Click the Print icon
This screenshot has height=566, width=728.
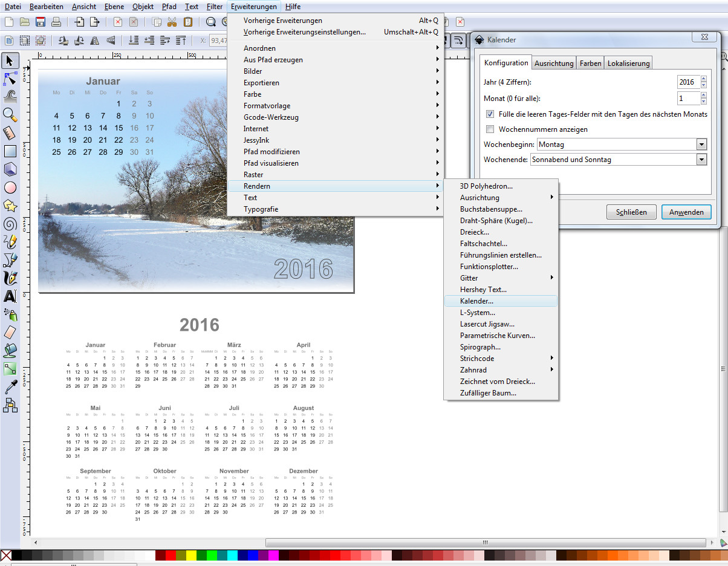click(56, 22)
